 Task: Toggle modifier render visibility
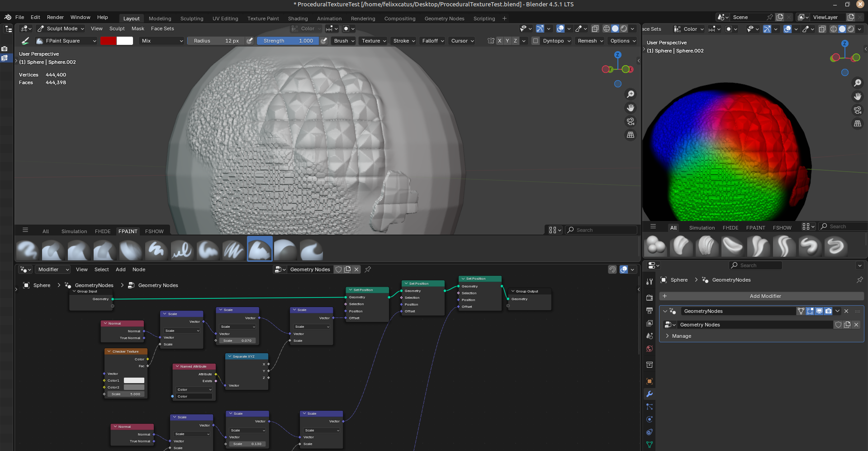tap(828, 311)
